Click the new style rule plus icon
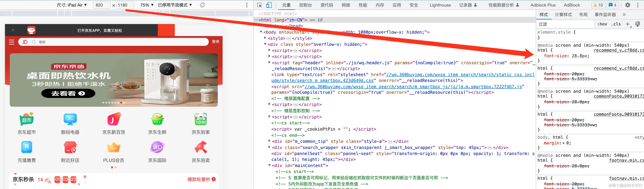The width and height of the screenshot is (644, 189). click(628, 24)
